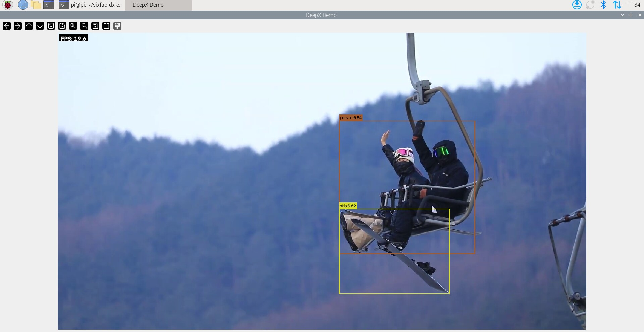
Task: Click the Bluetooth tray icon
Action: click(603, 5)
